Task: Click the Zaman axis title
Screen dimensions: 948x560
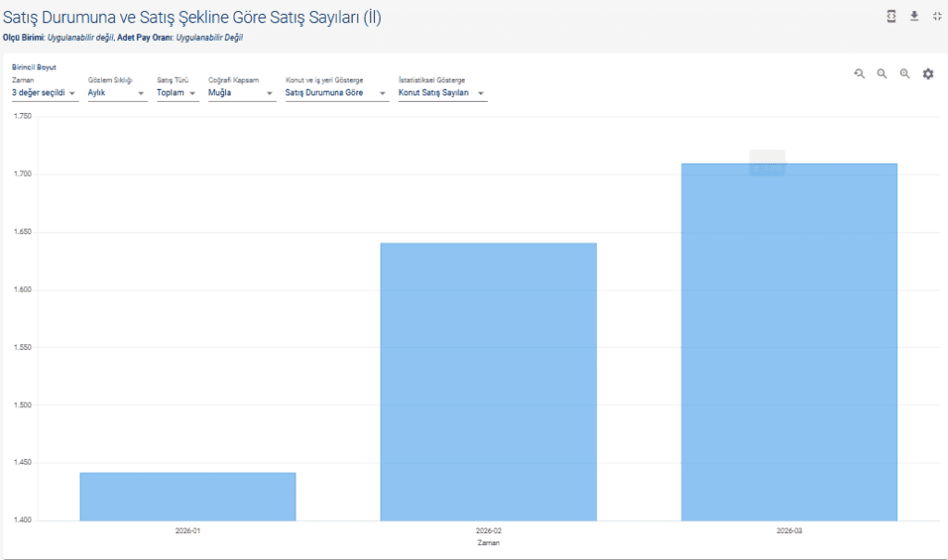Action: (x=488, y=543)
